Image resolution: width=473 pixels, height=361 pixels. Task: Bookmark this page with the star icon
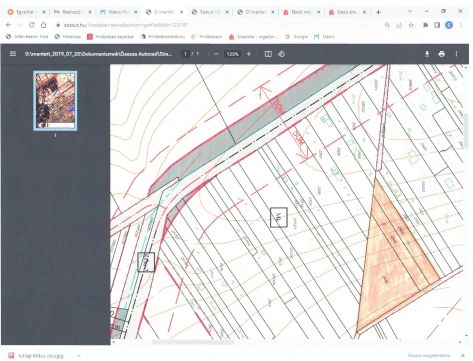coord(411,25)
